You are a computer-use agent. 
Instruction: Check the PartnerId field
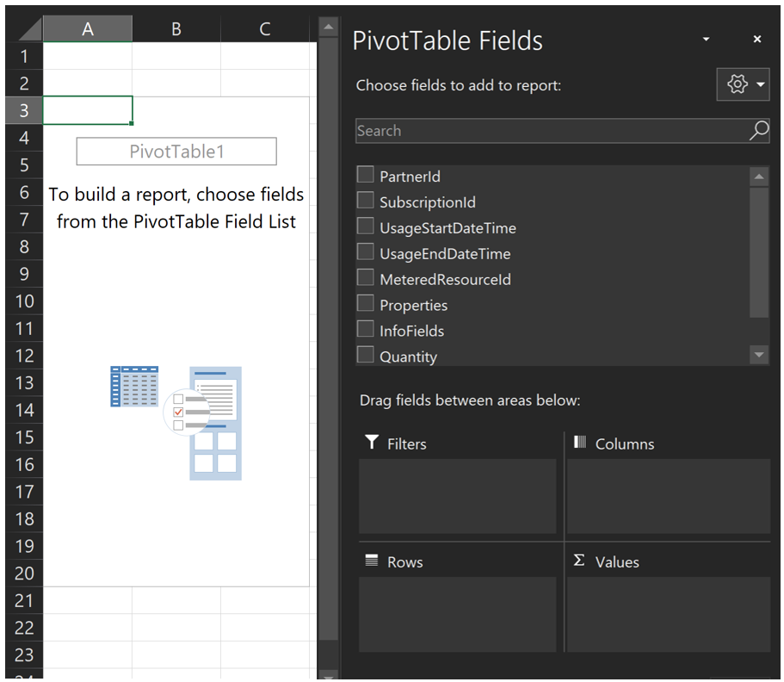pyautogui.click(x=366, y=176)
